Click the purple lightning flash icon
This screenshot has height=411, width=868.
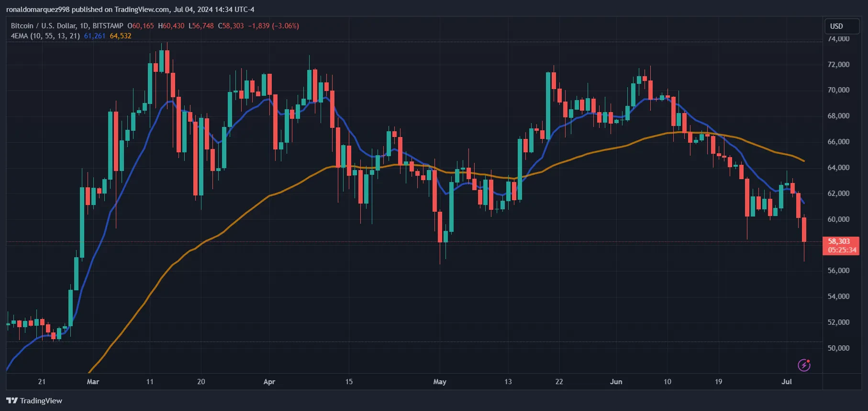[804, 365]
